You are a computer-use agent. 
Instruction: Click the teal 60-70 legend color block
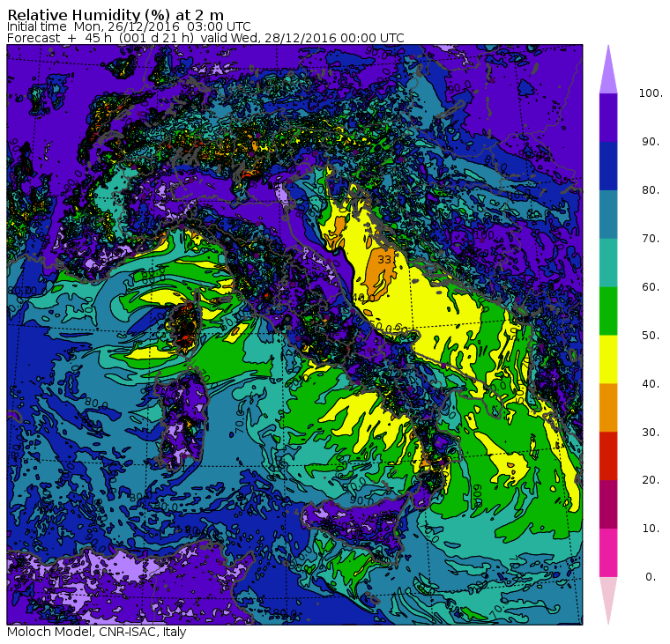(608, 263)
